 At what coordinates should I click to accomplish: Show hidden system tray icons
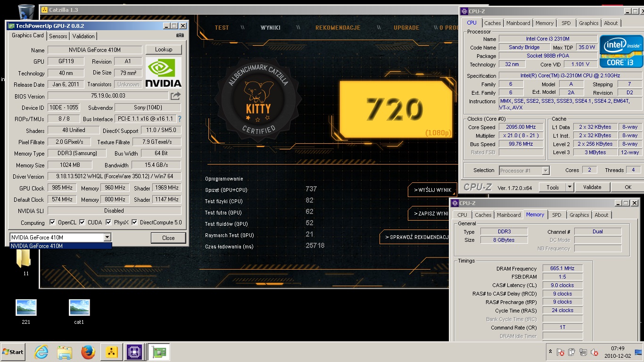(550, 352)
